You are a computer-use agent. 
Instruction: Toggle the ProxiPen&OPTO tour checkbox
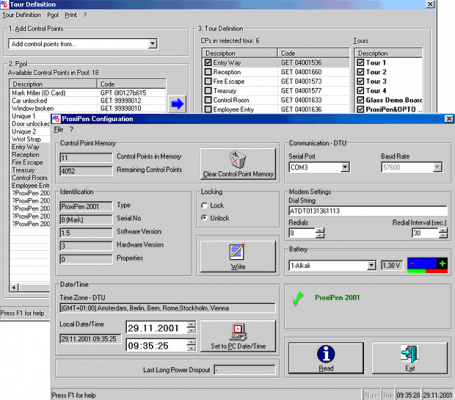360,109
